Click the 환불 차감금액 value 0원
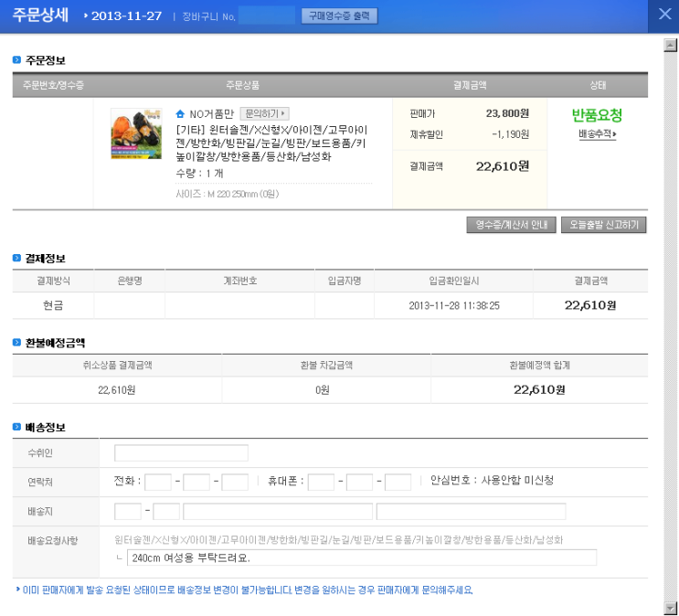The height and width of the screenshot is (616, 679). coord(323,390)
